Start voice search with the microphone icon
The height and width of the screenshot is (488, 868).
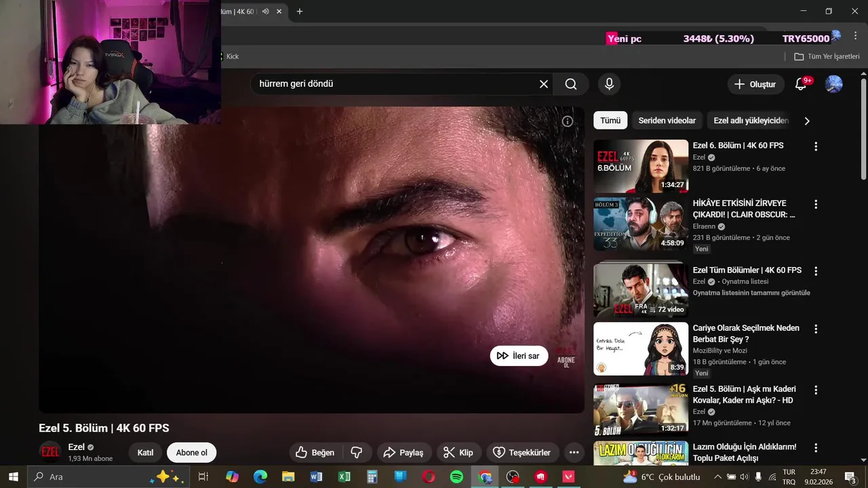tap(609, 84)
